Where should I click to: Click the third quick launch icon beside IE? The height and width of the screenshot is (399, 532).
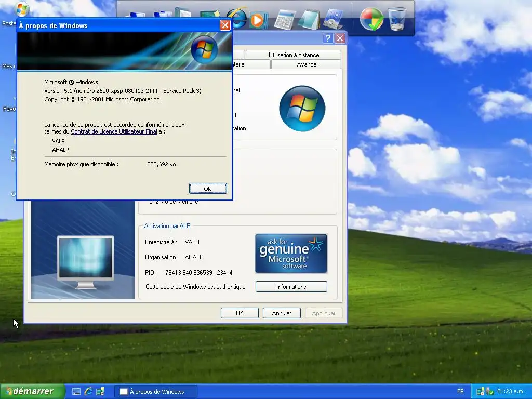(100, 392)
